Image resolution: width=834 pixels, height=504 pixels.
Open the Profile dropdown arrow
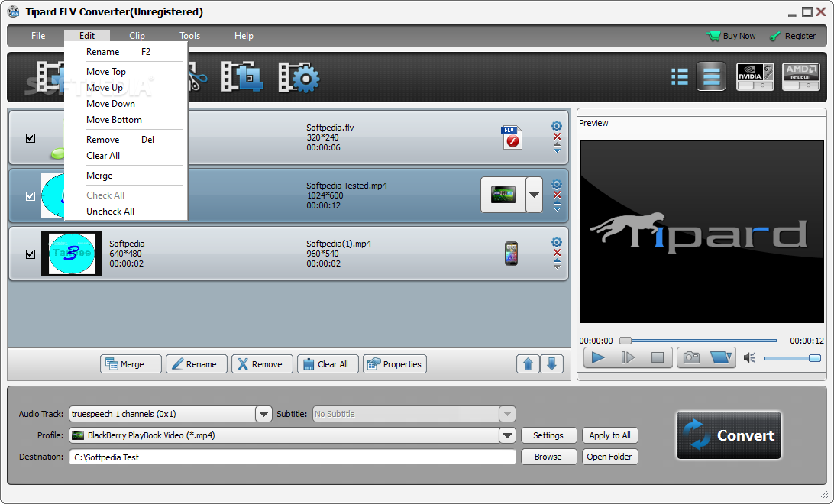point(507,435)
